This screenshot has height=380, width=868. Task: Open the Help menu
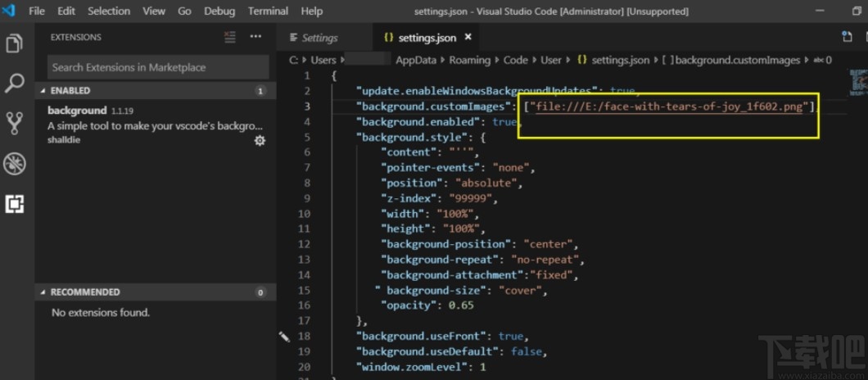pyautogui.click(x=312, y=11)
